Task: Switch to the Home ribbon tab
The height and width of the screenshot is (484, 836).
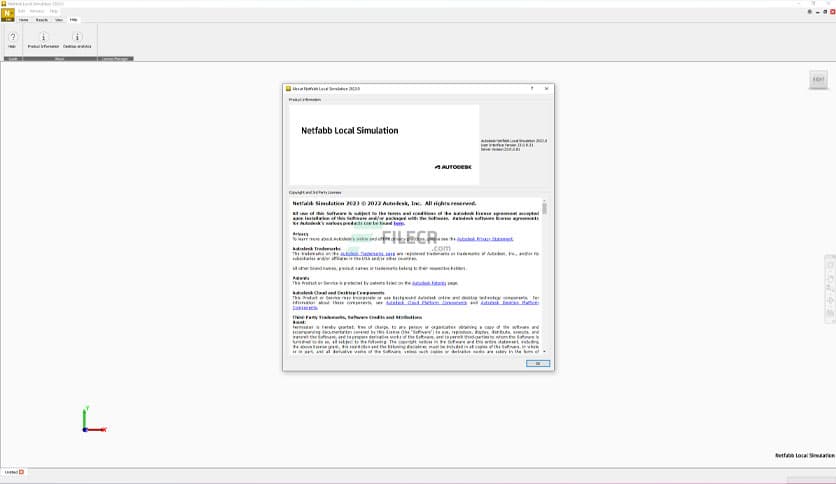Action: tap(23, 20)
